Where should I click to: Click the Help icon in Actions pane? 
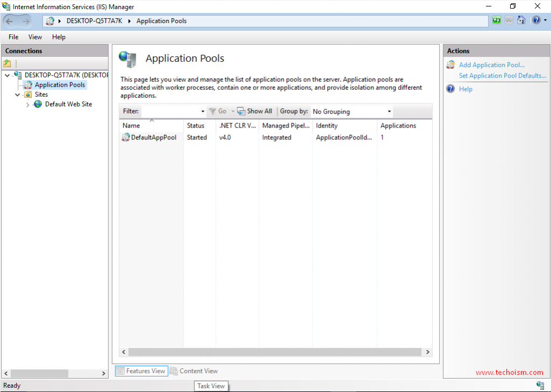tap(450, 89)
